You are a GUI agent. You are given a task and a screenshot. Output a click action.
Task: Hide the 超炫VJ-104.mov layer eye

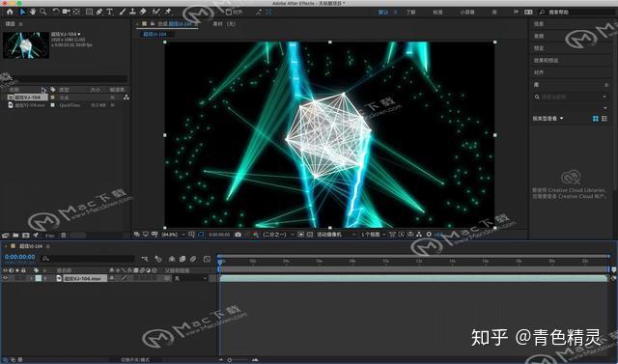click(5, 278)
